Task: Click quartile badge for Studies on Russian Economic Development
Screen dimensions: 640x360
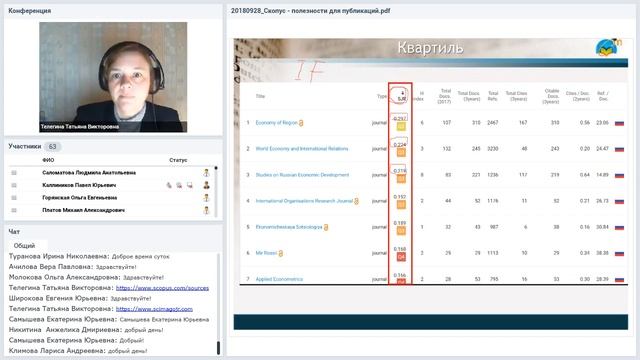Action: point(401,179)
